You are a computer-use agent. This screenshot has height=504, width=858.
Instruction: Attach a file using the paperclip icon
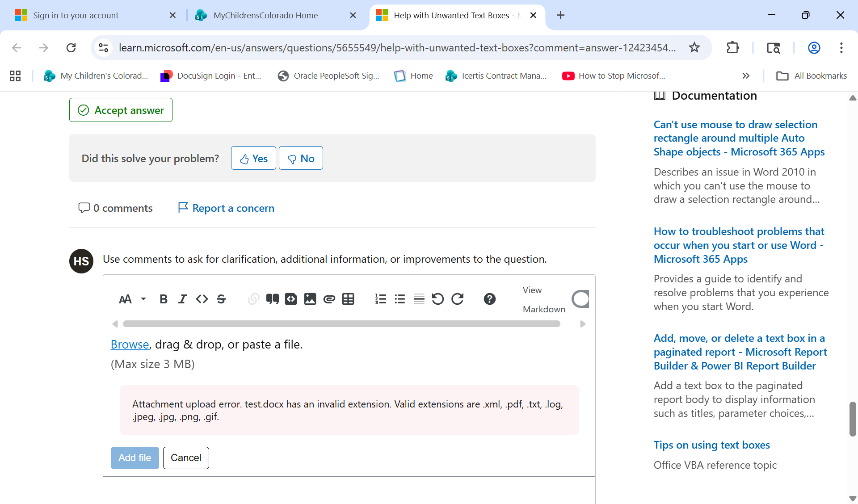click(x=329, y=299)
